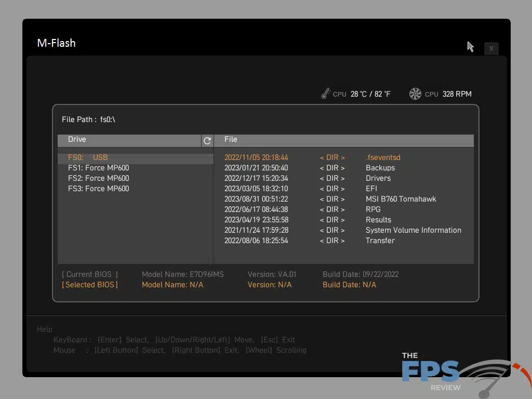Click the < DIR > marker for Transfer

[332, 241]
